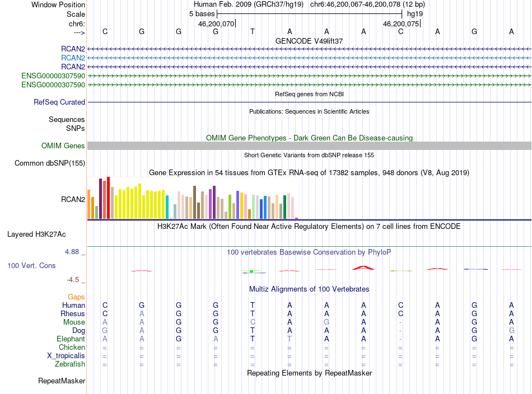
Task: Click the tallest red bar in GTEx chart
Action: [108, 198]
